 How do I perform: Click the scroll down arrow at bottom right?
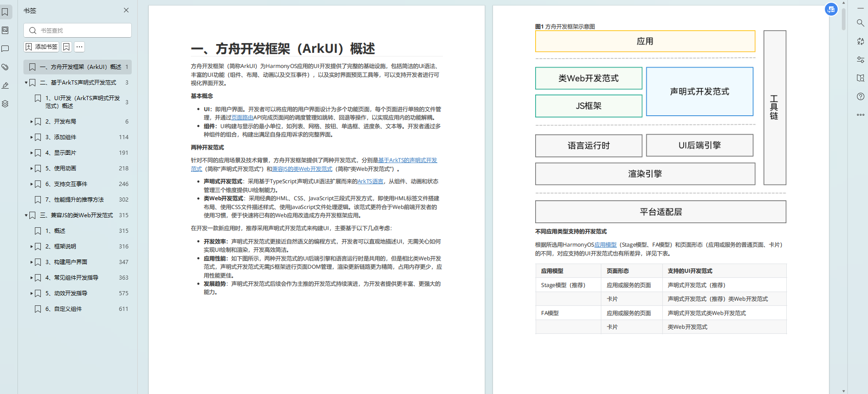click(x=844, y=391)
